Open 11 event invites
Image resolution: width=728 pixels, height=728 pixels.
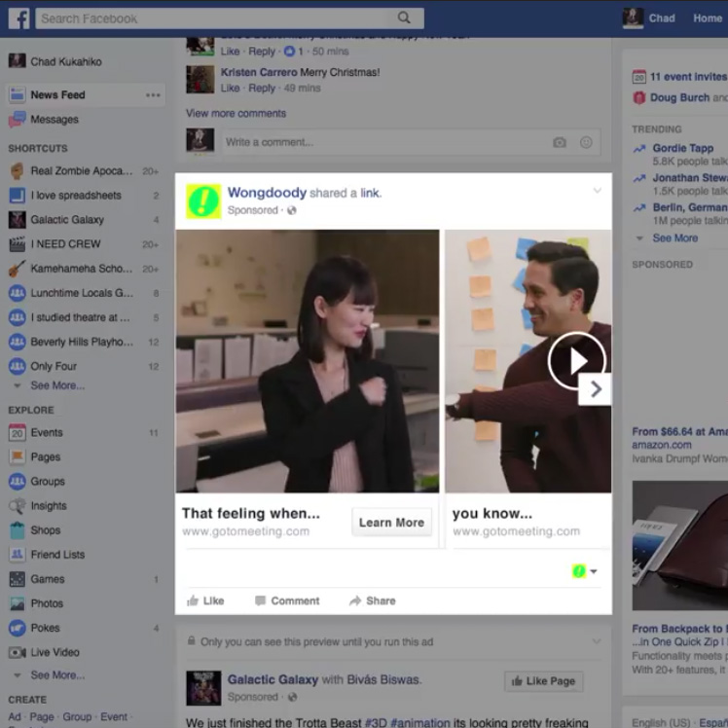tap(679, 77)
